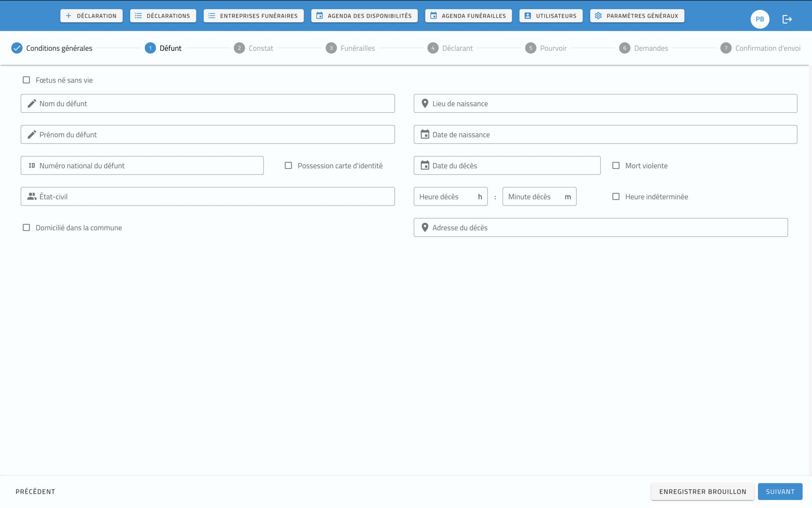Click the calendar icon in Date du décès
The width and height of the screenshot is (812, 508).
[x=425, y=165]
